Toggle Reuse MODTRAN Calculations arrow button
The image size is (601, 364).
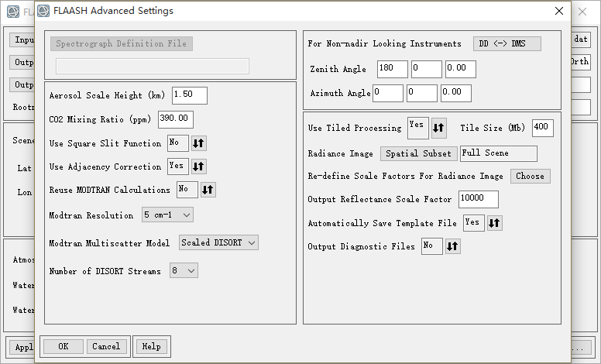pyautogui.click(x=208, y=190)
